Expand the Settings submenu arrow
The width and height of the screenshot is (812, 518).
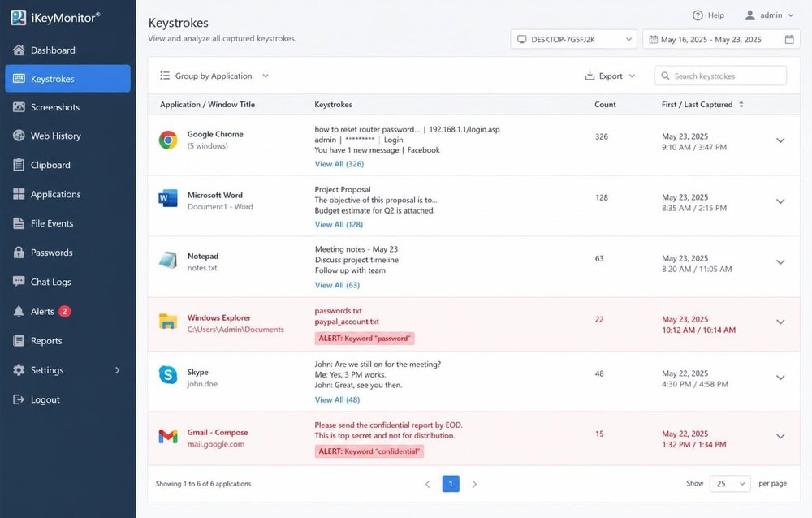[x=118, y=370]
